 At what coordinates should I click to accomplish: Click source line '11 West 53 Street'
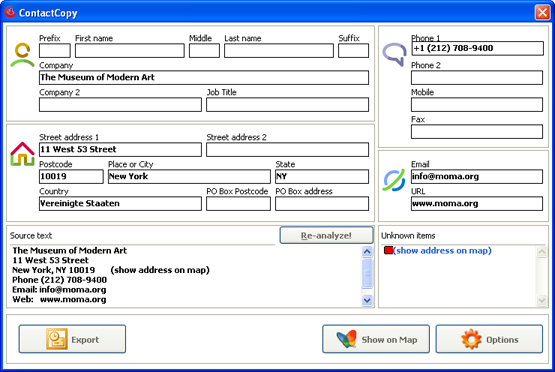(x=51, y=261)
